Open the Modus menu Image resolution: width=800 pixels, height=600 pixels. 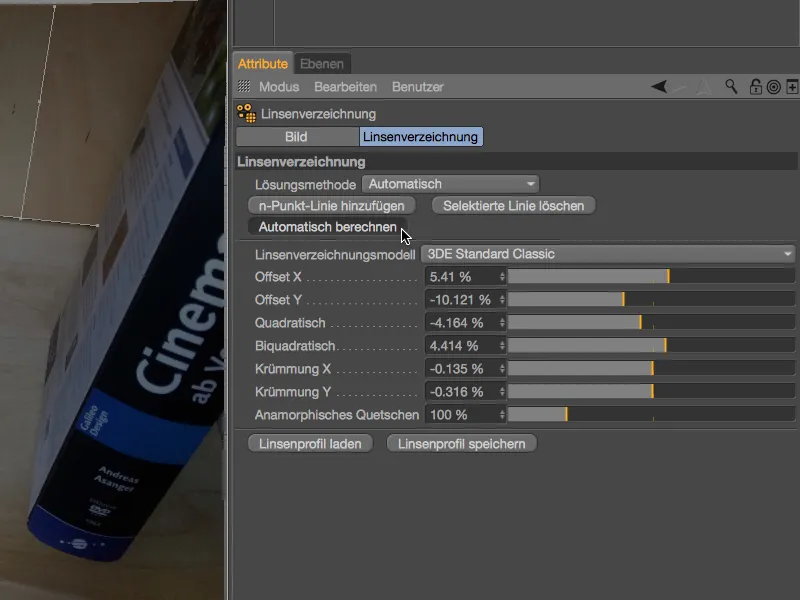(279, 87)
